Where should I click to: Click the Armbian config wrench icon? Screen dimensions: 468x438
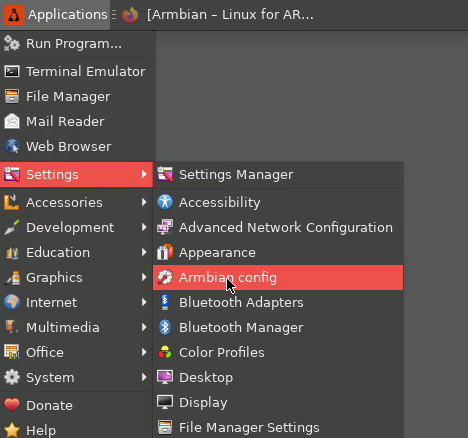[165, 277]
